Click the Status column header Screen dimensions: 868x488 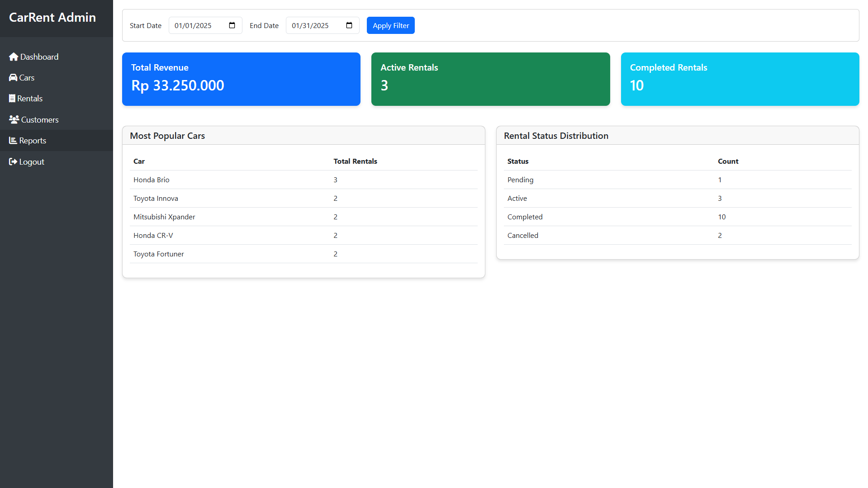click(x=518, y=161)
